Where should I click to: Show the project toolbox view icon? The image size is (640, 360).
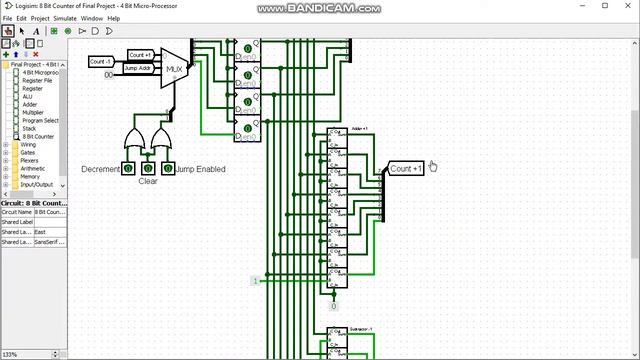6,43
